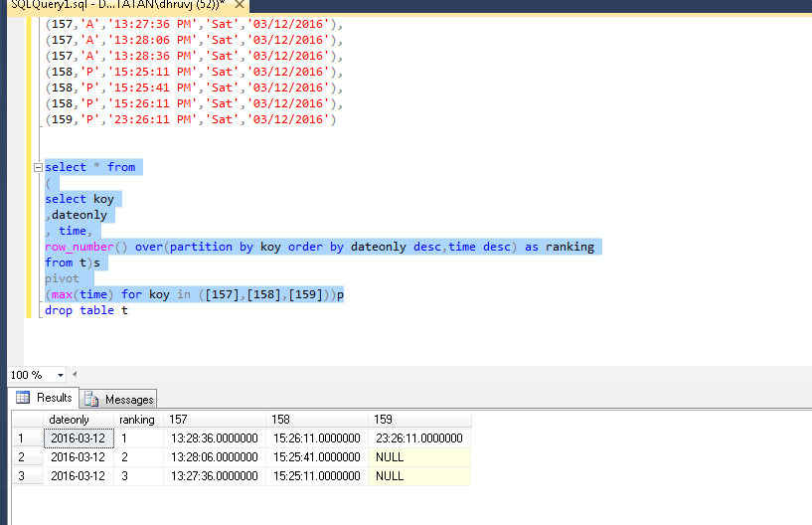This screenshot has height=525, width=812.
Task: Click the Results grid icon
Action: coord(23,398)
